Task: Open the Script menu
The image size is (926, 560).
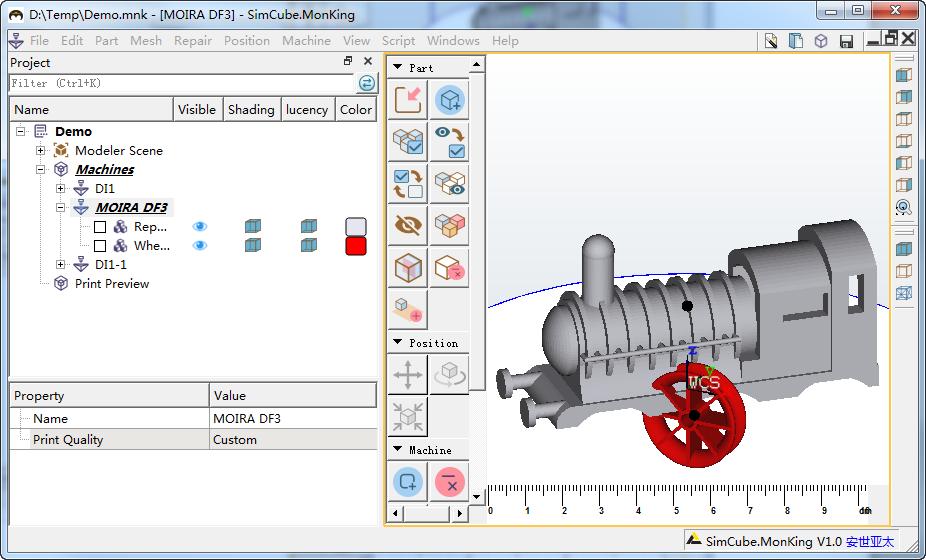Action: pos(398,41)
